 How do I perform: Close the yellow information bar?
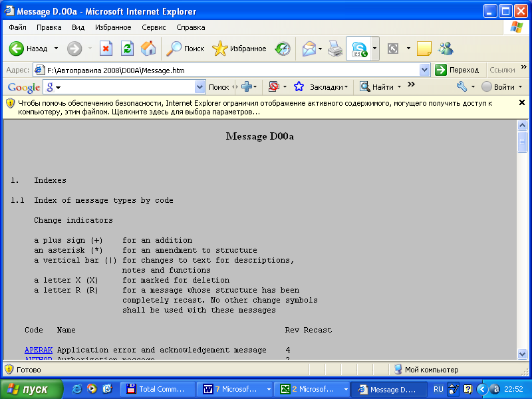pyautogui.click(x=522, y=102)
